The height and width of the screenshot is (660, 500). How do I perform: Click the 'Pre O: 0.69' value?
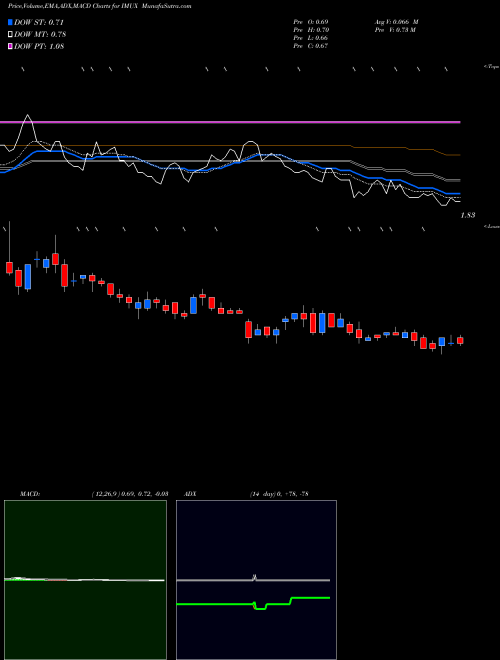coord(311,22)
